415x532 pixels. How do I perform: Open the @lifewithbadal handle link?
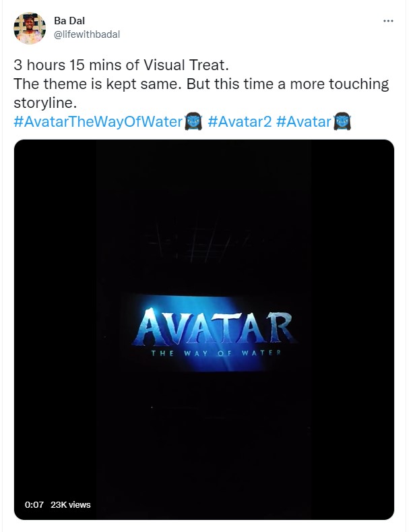tap(87, 34)
